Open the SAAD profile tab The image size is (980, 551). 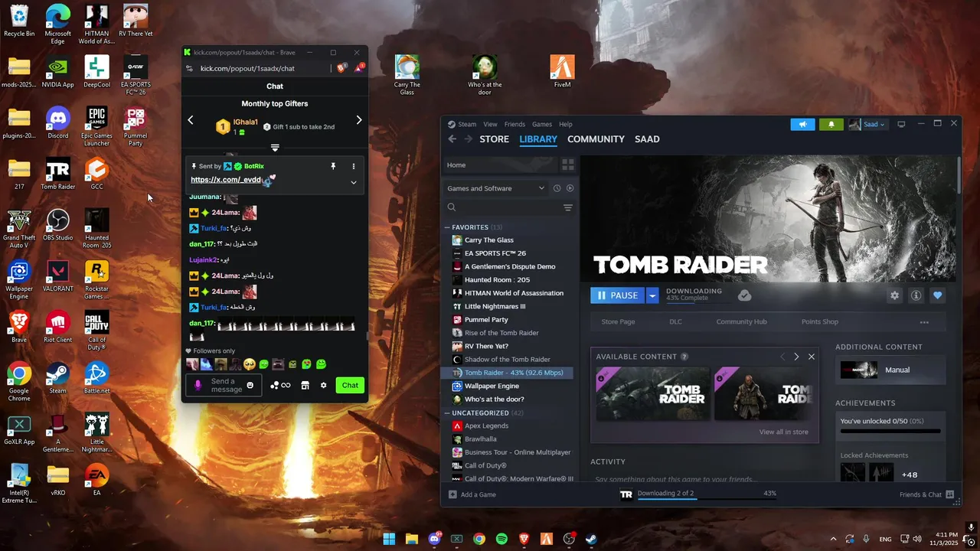647,139
